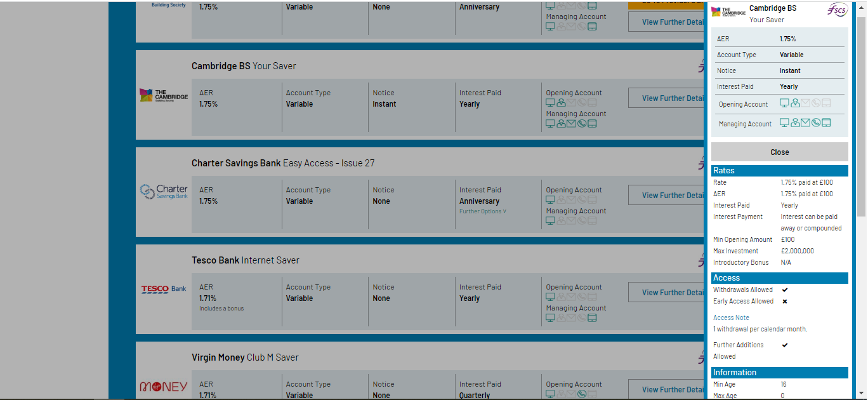Click the tick mark beside Withdrawals Allowed
Viewport: 868px width, 400px height.
[785, 290]
